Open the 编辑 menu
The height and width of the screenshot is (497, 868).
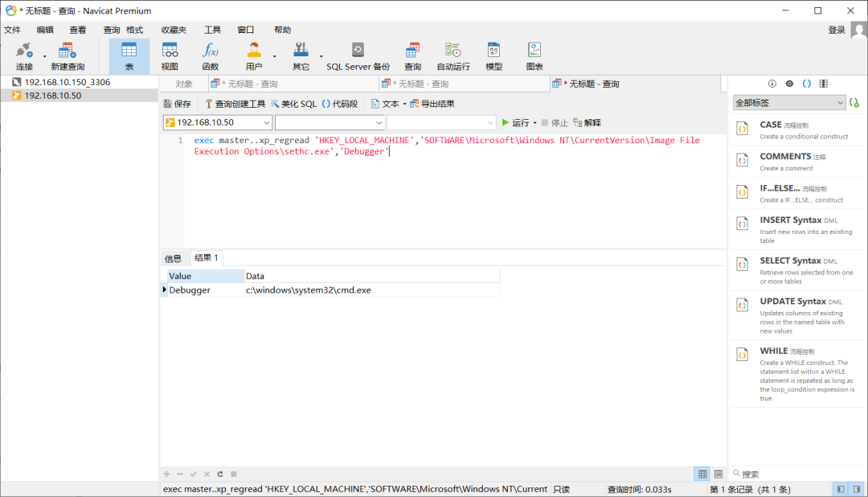tap(45, 30)
